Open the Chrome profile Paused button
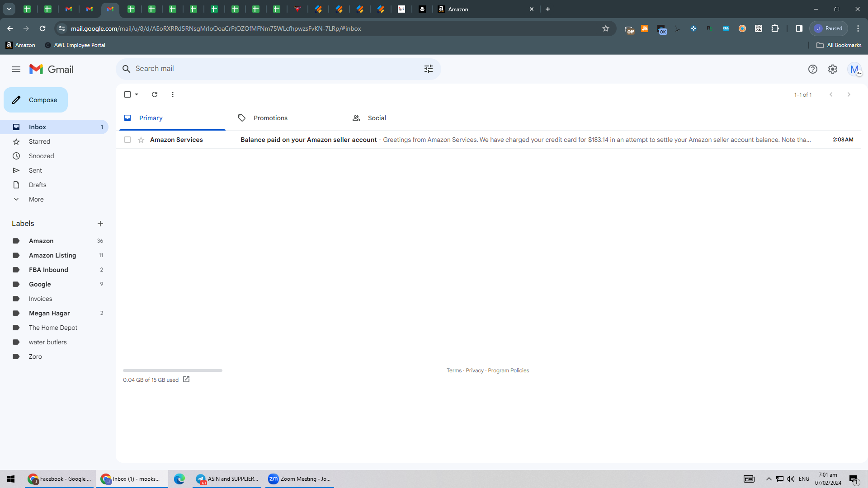 pyautogui.click(x=829, y=28)
